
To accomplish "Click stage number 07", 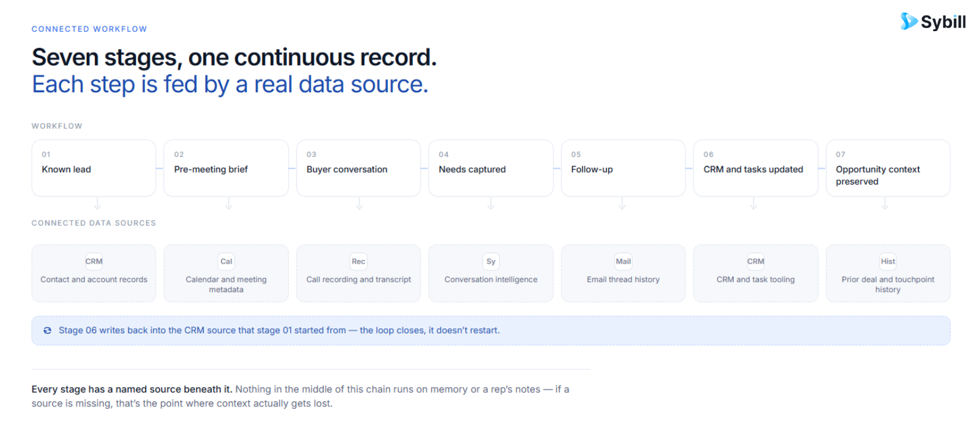I will point(840,155).
